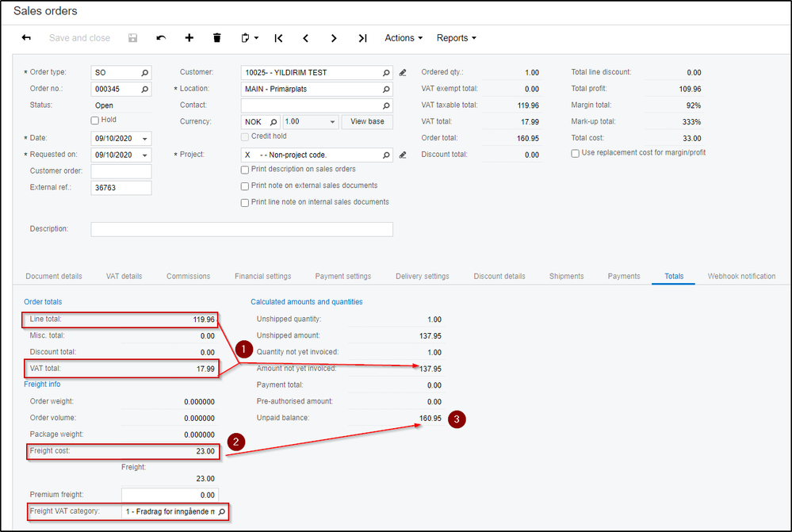Click the Customer order input field

[121, 171]
